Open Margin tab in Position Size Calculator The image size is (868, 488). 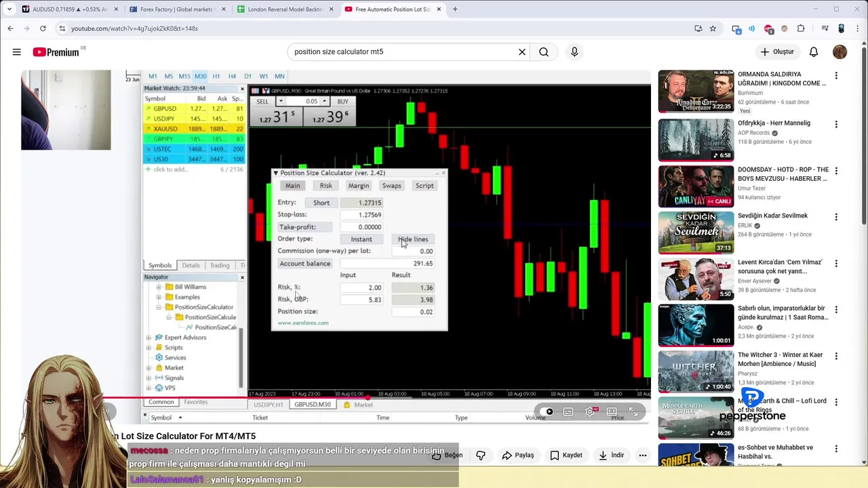(x=359, y=186)
